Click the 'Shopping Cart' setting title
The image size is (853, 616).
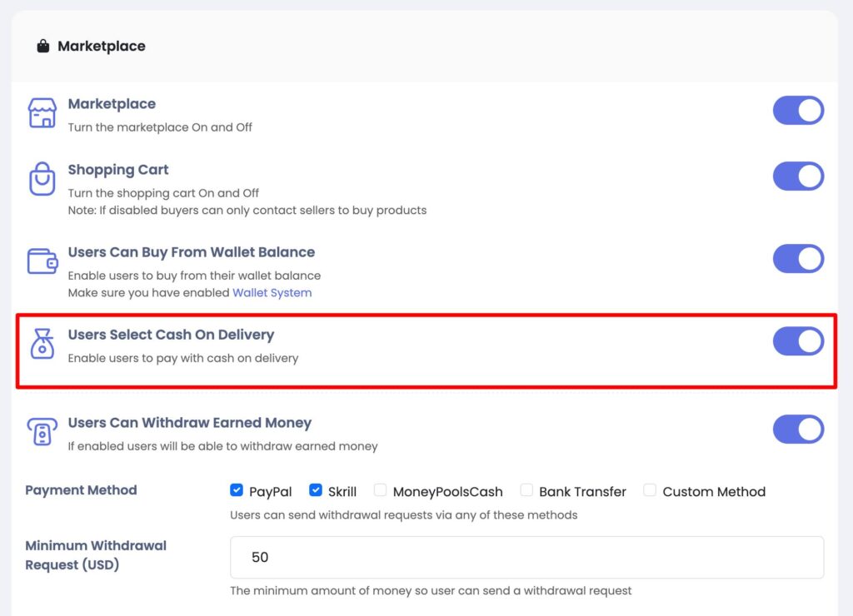[x=118, y=170]
